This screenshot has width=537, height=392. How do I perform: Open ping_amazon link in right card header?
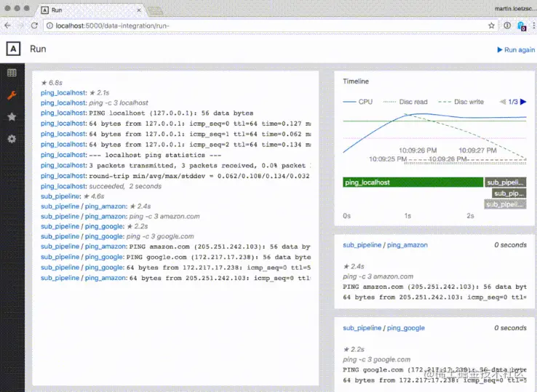click(x=407, y=245)
